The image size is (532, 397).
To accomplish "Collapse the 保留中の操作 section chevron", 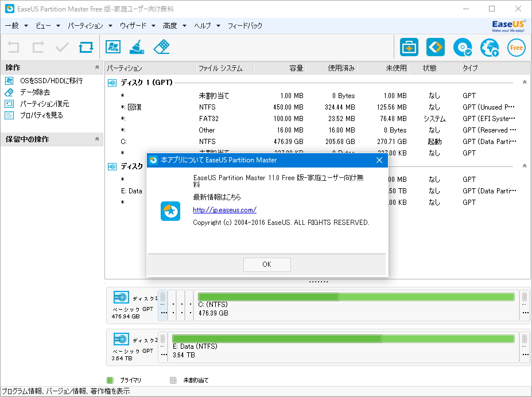I will [x=98, y=138].
